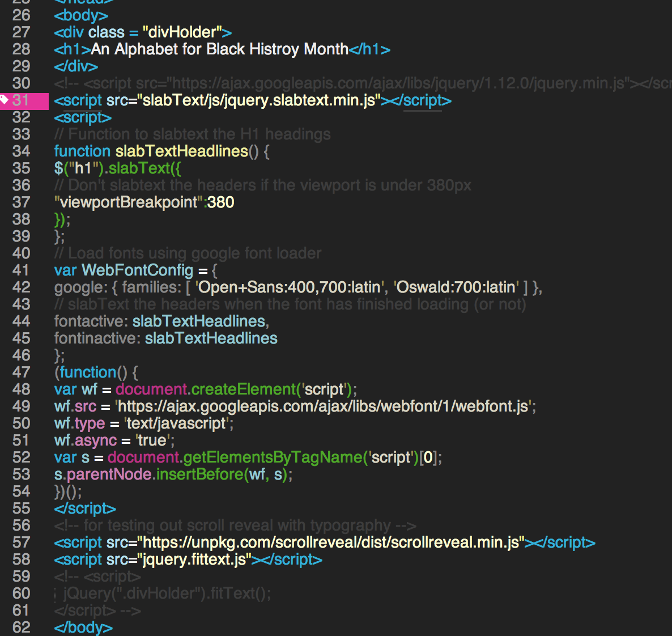Click the 'true' string on line 51
The height and width of the screenshot is (636, 672).
pos(153,440)
